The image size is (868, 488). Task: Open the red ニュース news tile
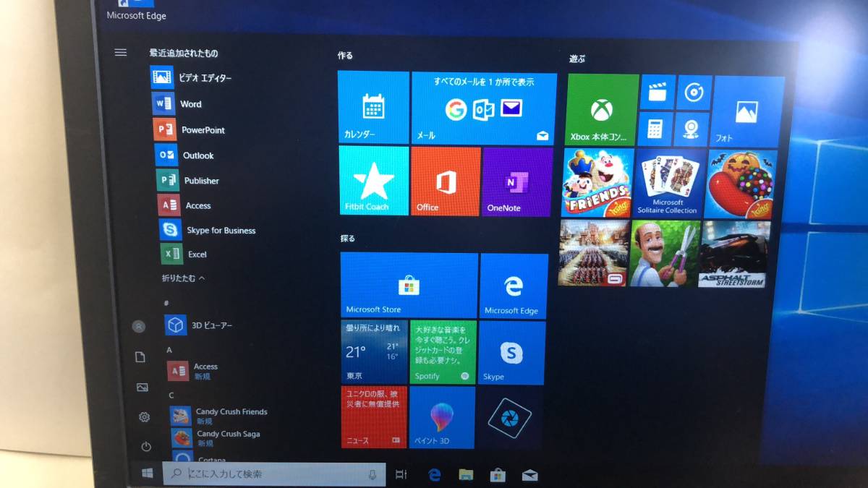coord(374,416)
